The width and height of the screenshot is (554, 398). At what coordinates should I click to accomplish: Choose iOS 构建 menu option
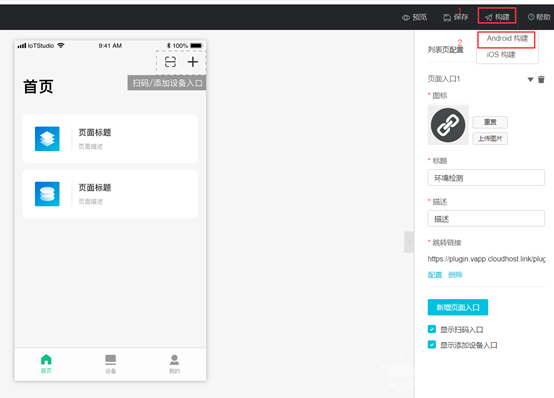click(501, 54)
